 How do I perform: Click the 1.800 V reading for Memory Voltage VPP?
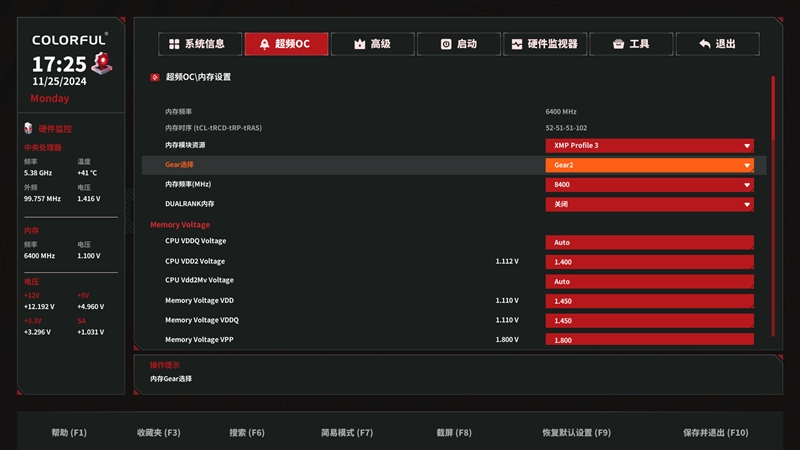[507, 339]
